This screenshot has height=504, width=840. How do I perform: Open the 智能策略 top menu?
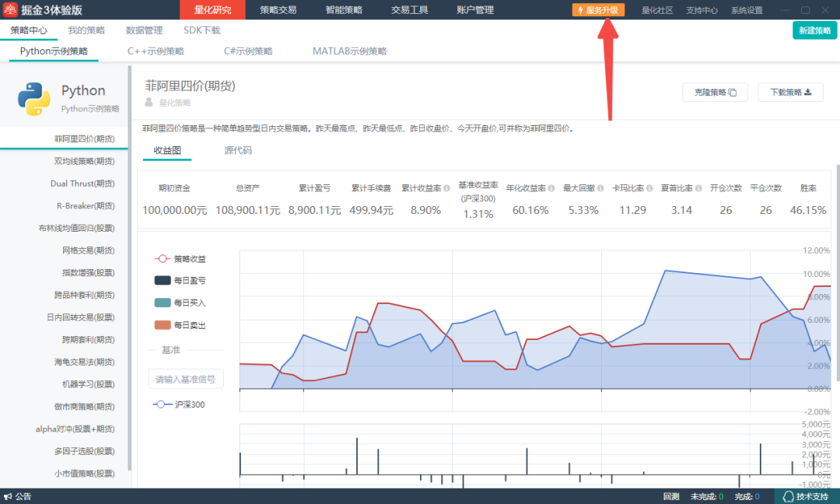click(x=344, y=9)
